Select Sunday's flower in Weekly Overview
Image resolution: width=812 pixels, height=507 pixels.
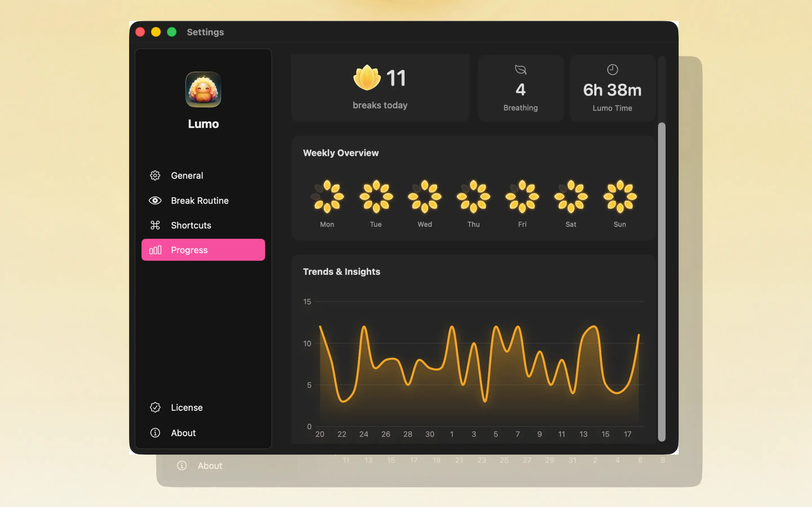coord(620,197)
